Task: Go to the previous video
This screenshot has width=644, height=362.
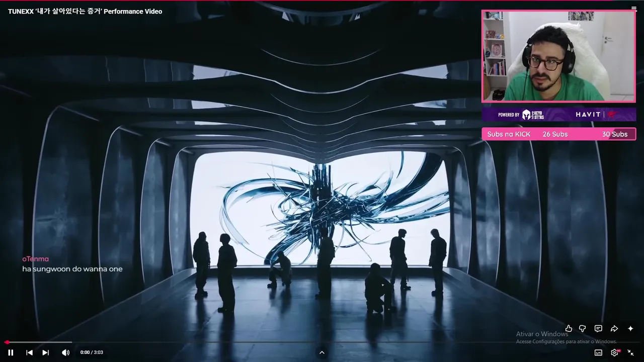Action: click(x=29, y=352)
